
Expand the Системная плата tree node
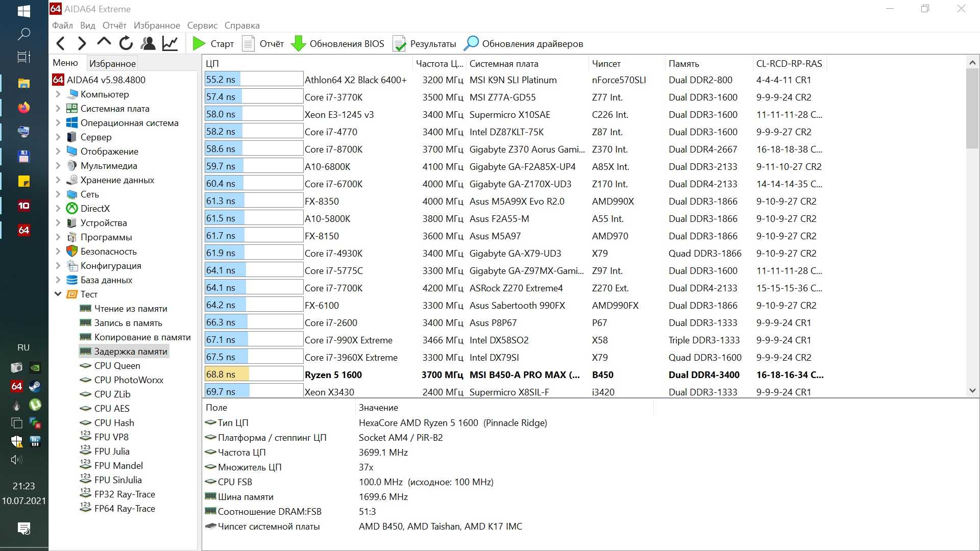(58, 109)
